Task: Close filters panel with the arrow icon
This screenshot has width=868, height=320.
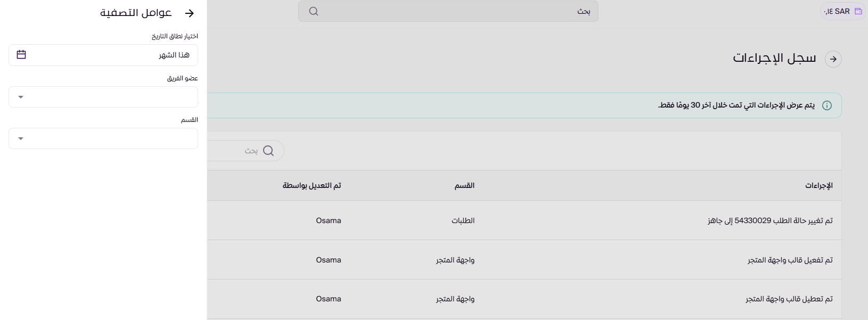Action: [x=189, y=13]
